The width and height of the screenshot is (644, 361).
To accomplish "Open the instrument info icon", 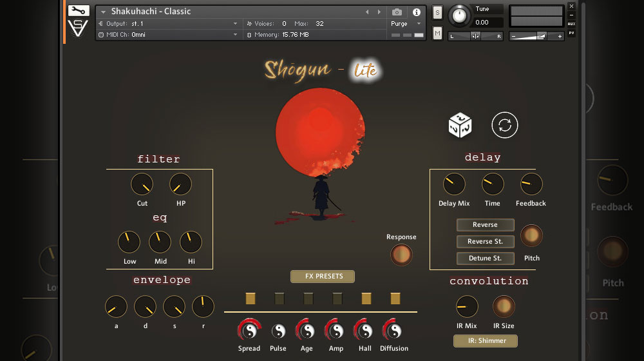I will (417, 12).
